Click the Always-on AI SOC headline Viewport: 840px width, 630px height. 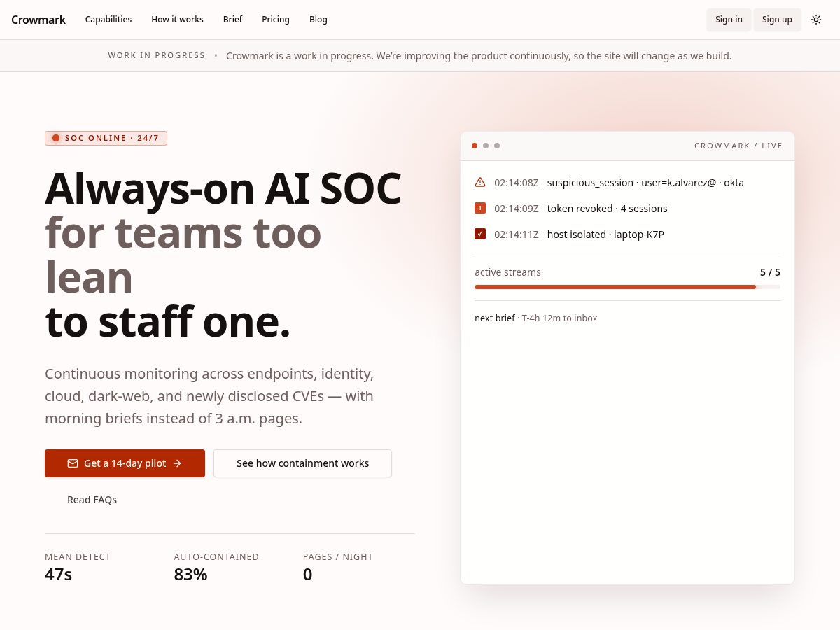click(x=223, y=188)
